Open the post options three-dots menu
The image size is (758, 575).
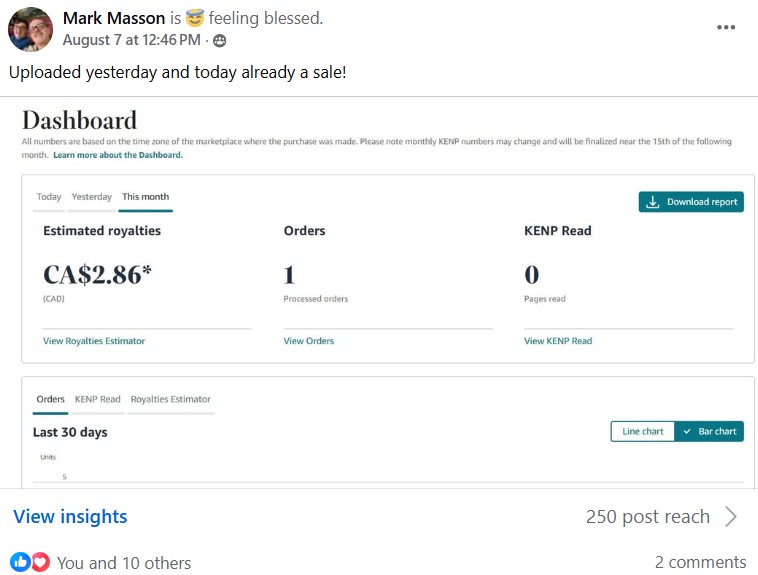[x=726, y=27]
